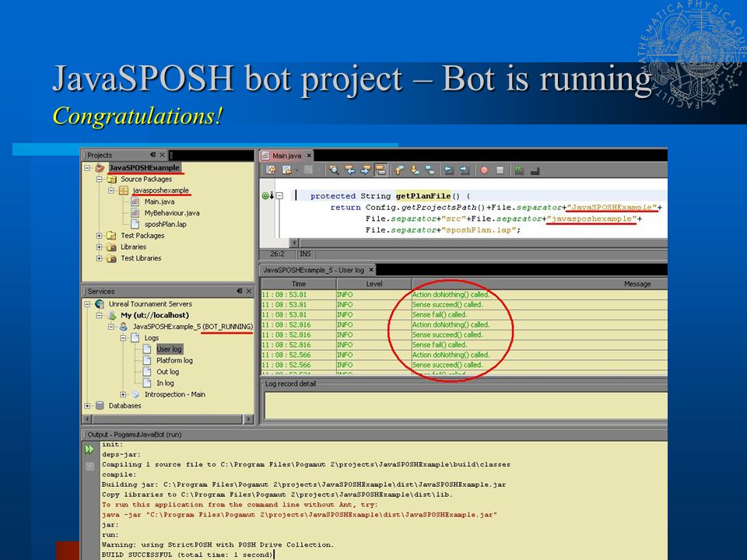Click Previous Bookmark up-arrow icon
This screenshot has height=560, width=747.
pos(399,170)
